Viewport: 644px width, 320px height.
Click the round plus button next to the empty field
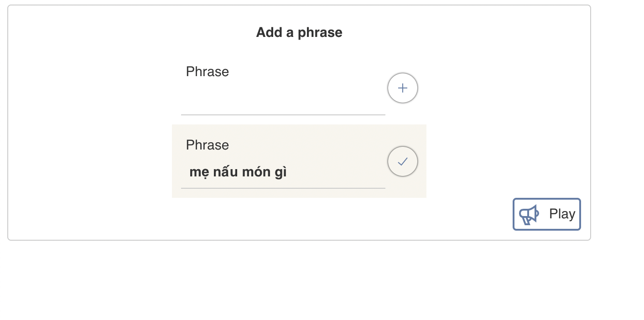click(403, 88)
